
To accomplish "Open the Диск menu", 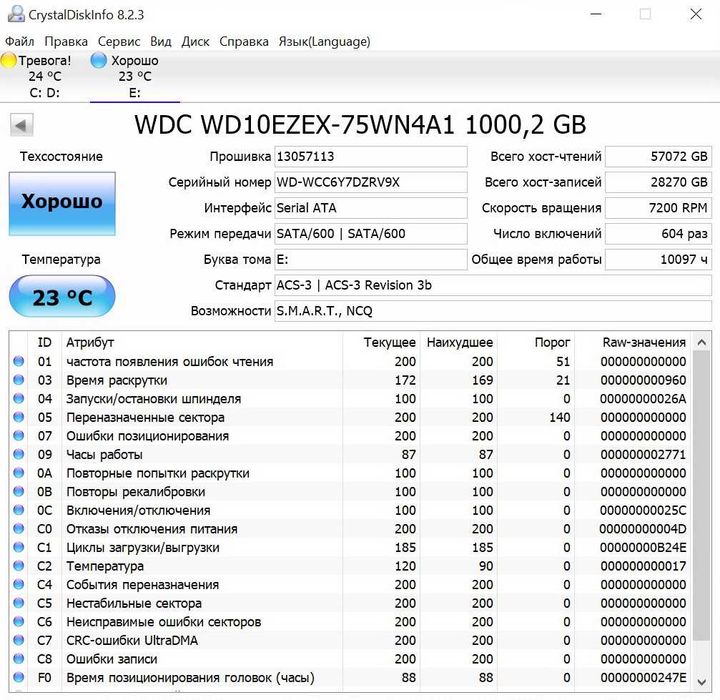I will point(195,41).
